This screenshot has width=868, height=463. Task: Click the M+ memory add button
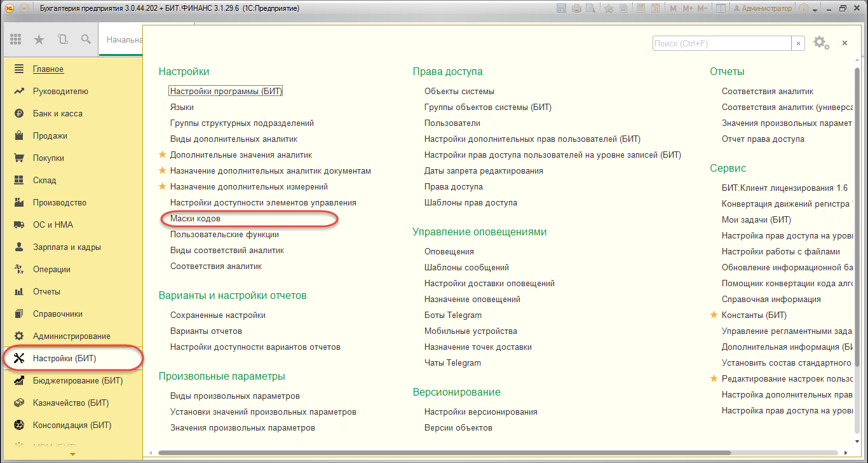click(688, 8)
